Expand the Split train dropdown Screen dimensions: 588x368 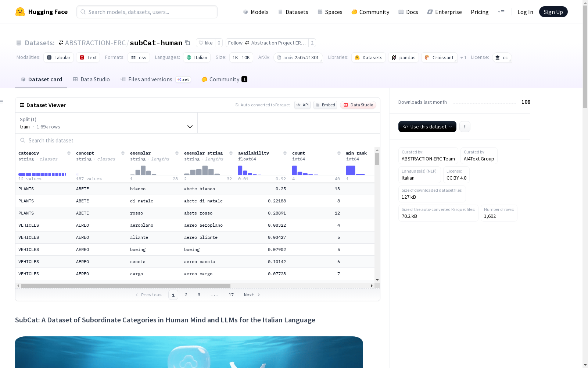pyautogui.click(x=107, y=123)
